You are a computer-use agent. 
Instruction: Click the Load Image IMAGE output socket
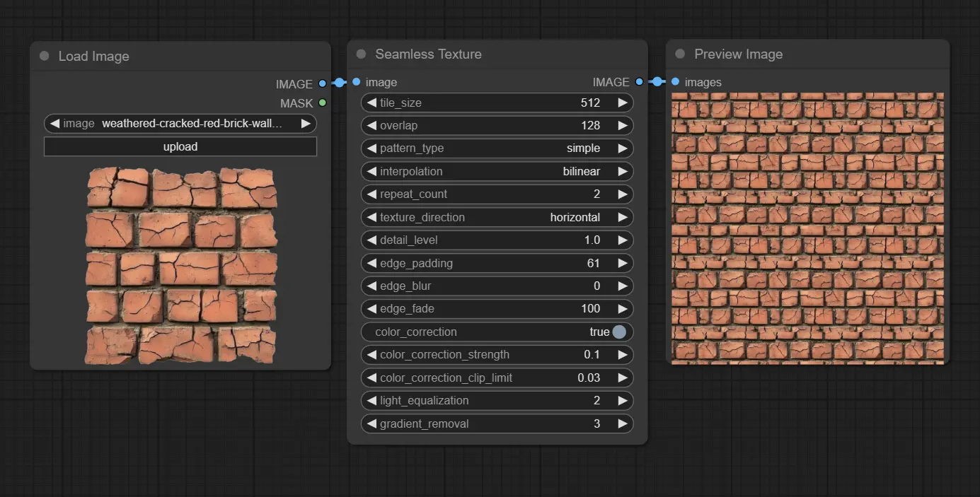[323, 83]
